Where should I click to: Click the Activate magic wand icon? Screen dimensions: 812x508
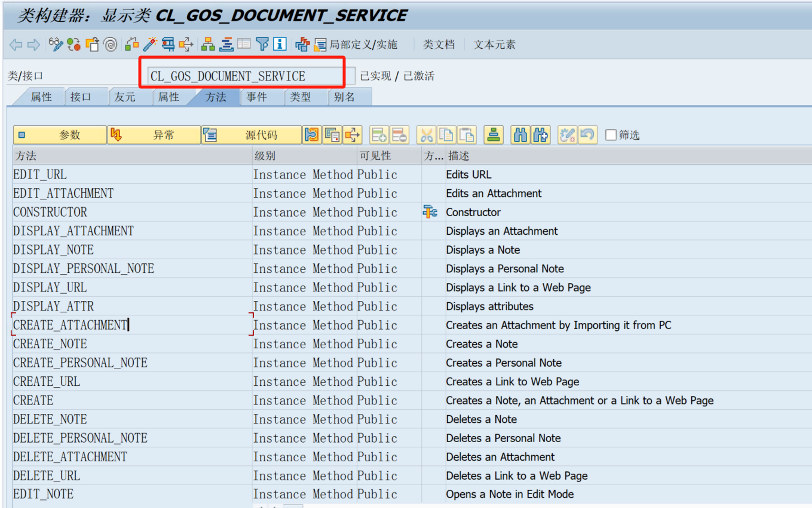[x=150, y=44]
